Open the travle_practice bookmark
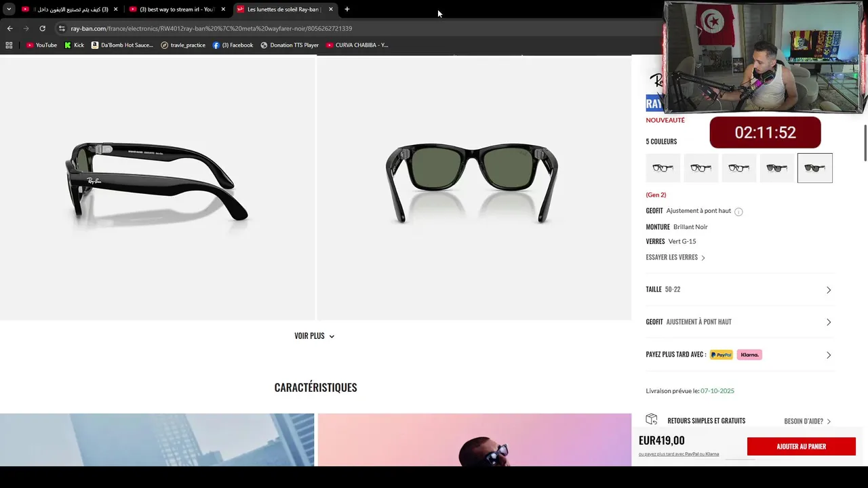 183,45
